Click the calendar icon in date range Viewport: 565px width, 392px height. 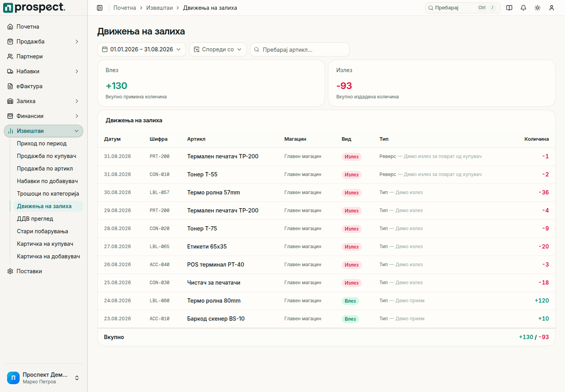[x=105, y=49]
